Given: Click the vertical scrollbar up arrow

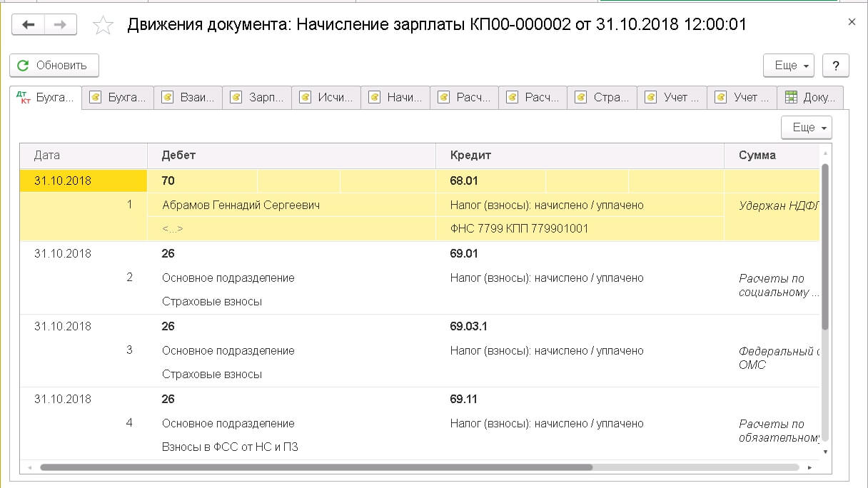Looking at the screenshot, I should pos(826,152).
